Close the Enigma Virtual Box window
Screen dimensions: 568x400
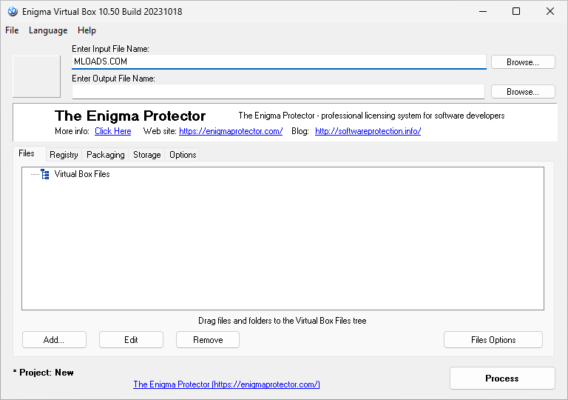[550, 12]
